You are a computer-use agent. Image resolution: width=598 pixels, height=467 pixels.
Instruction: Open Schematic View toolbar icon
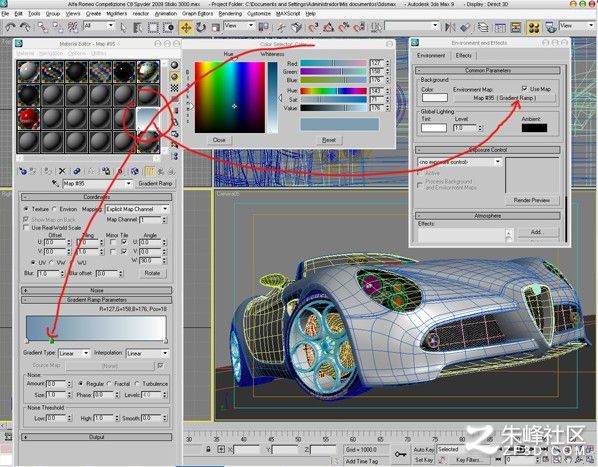click(516, 27)
